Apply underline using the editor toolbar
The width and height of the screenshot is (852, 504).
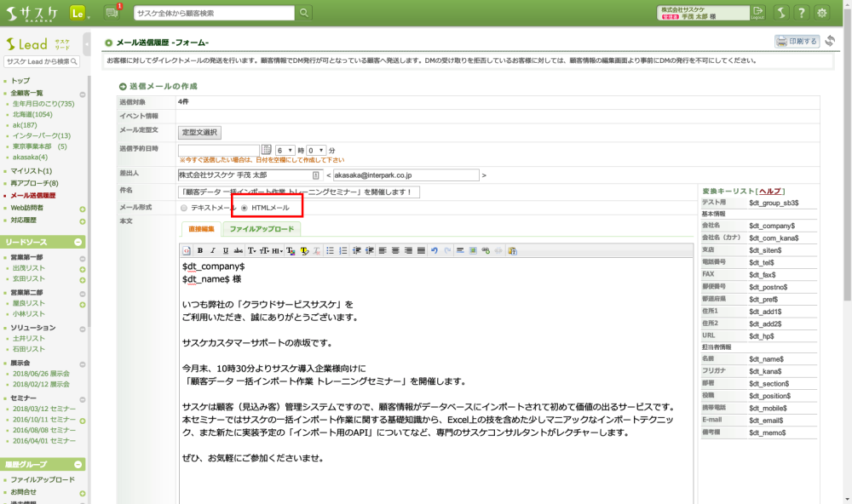coord(225,250)
